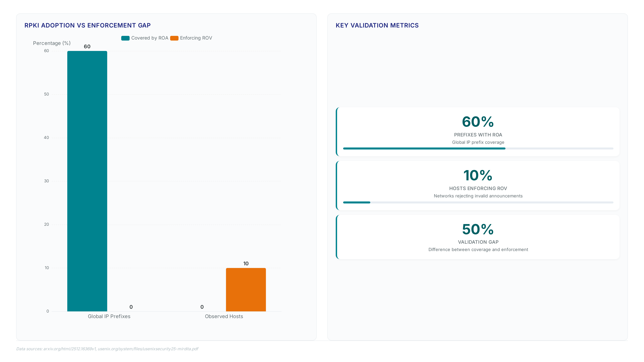Image resolution: width=644 pixels, height=362 pixels.
Task: Toggle the Enforcing ROV legend swatch
Action: tap(174, 38)
